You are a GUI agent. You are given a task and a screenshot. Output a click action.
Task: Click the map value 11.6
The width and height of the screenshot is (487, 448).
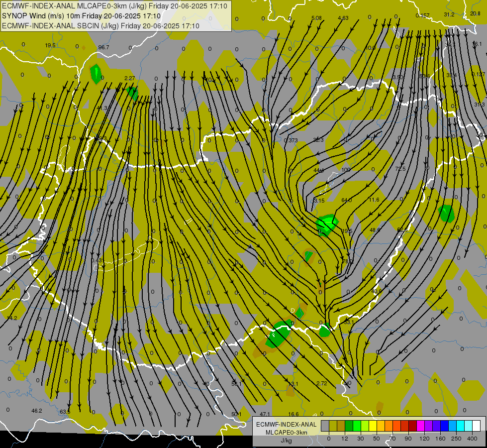(x=374, y=200)
